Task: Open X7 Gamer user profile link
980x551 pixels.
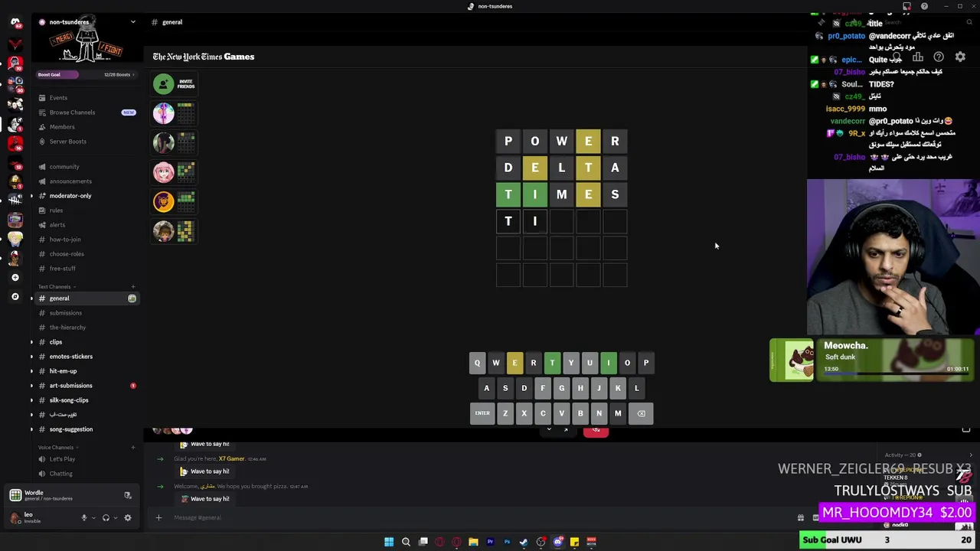Action: [x=231, y=458]
